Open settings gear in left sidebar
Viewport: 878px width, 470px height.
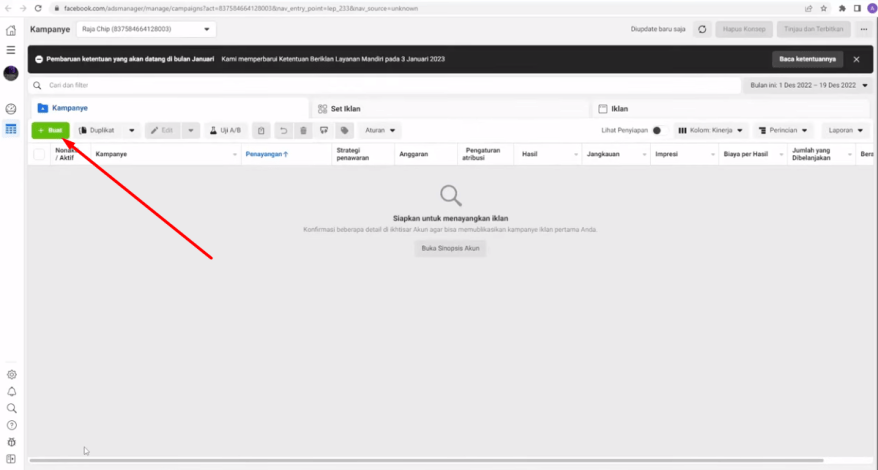pos(11,375)
